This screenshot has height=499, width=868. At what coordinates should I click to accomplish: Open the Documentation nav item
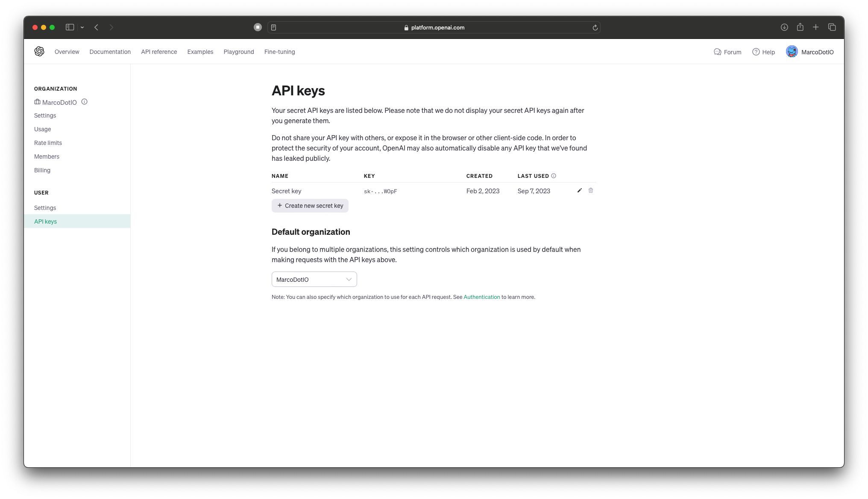click(x=110, y=52)
